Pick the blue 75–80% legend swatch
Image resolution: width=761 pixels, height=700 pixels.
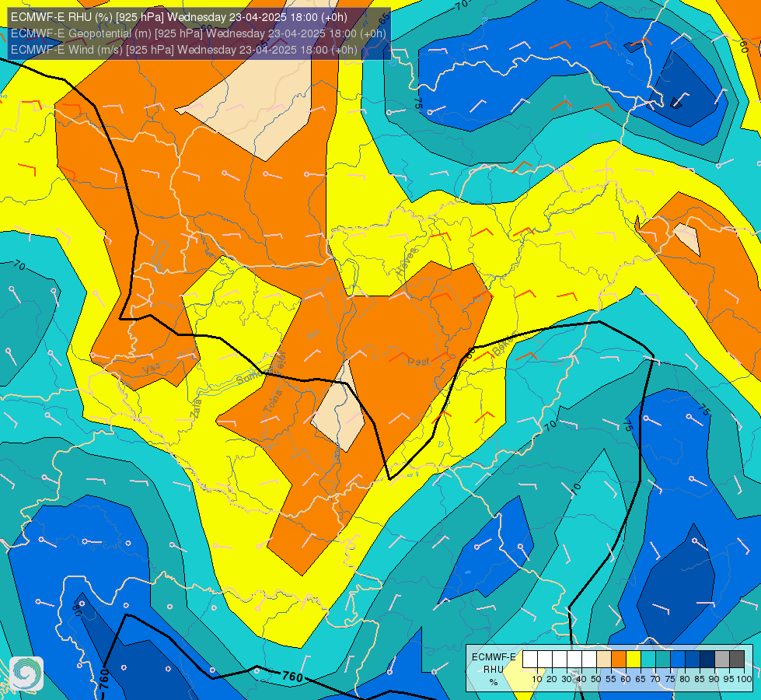(678, 660)
